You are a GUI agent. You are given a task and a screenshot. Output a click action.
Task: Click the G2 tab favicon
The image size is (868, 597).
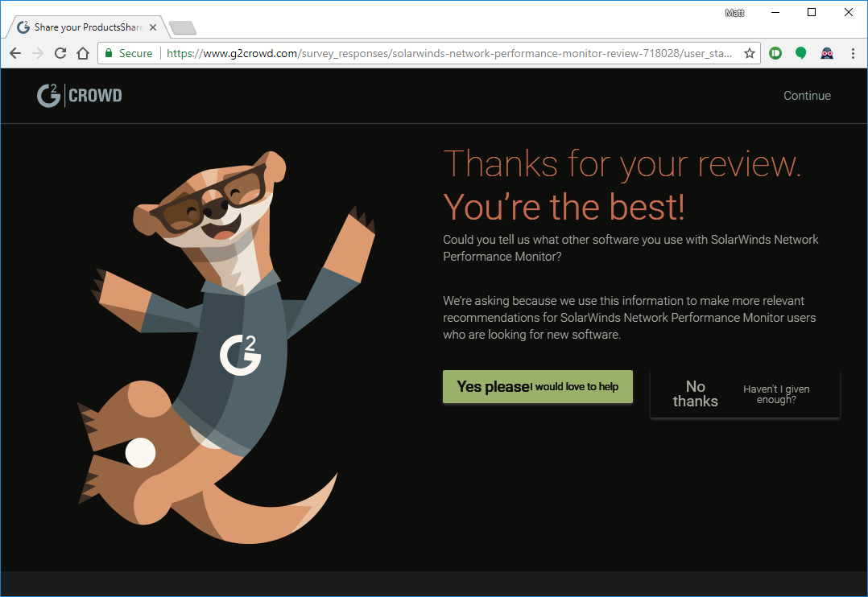(x=23, y=27)
